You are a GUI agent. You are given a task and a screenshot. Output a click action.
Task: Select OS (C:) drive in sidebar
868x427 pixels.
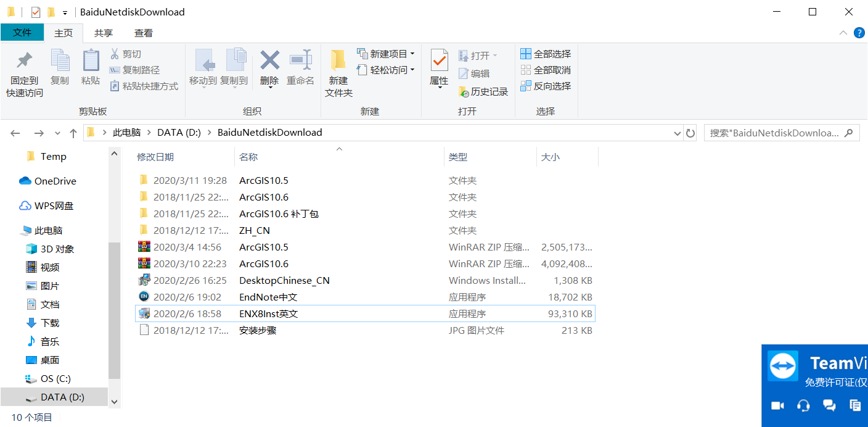pyautogui.click(x=47, y=378)
